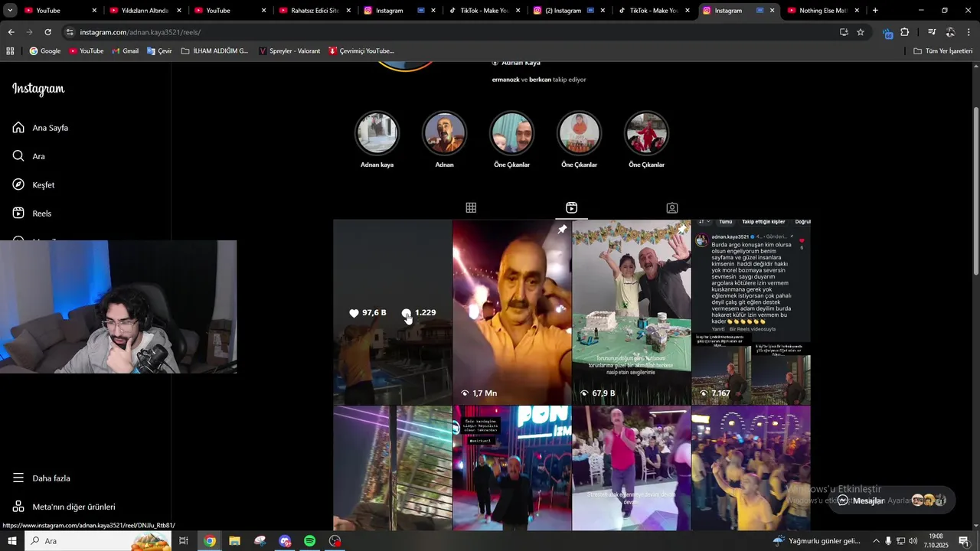This screenshot has height=551, width=980.
Task: Open the Gmail bookmark
Action: [x=126, y=51]
